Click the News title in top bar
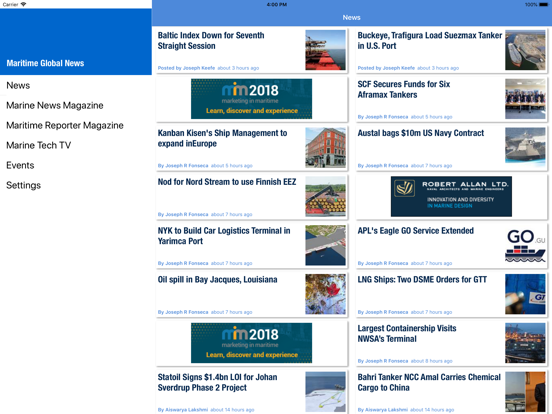Viewport: 552px width, 414px height. point(351,17)
